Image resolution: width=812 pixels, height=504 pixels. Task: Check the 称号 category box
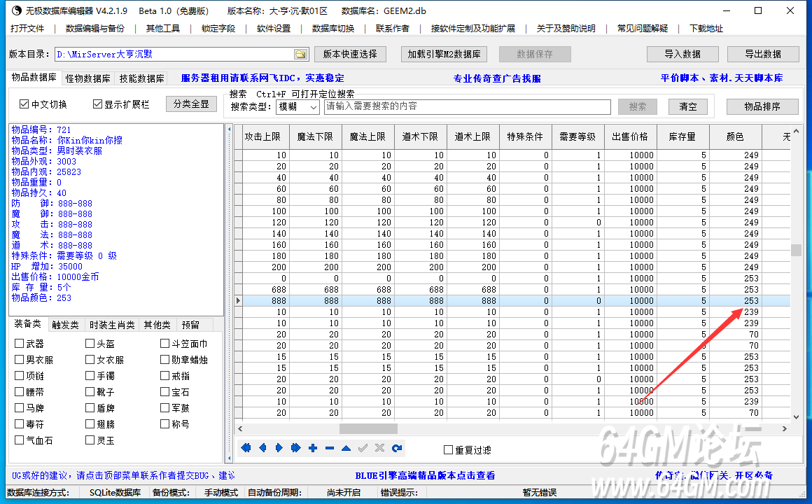164,423
